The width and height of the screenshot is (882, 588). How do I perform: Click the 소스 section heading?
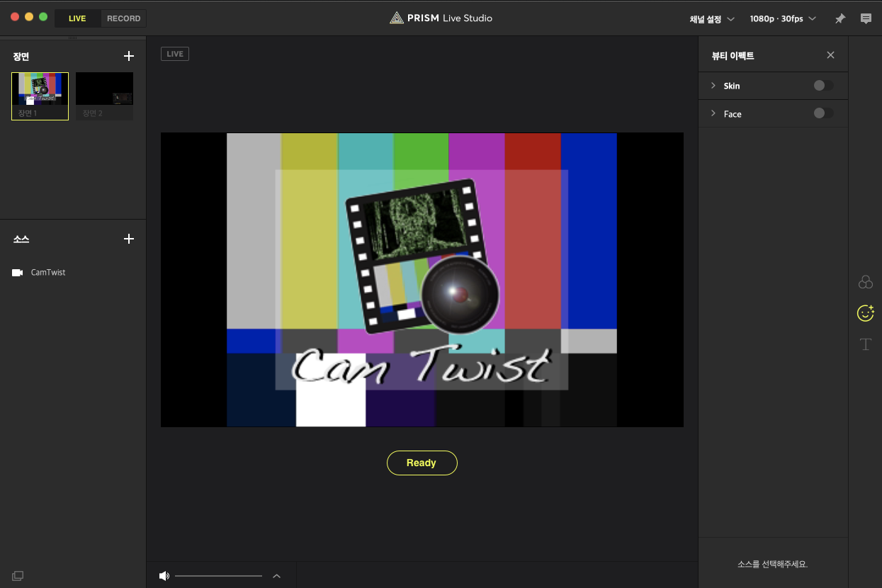tap(21, 239)
